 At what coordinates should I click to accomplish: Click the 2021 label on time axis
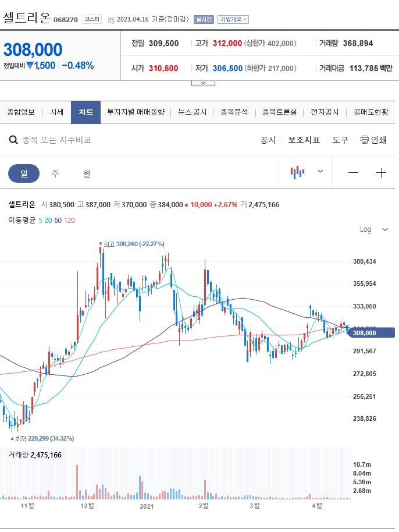tap(147, 506)
